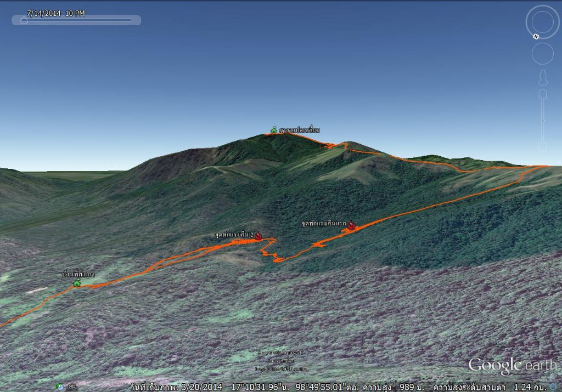Click the summit placemark's Thai text label
562x392 pixels.
click(x=299, y=130)
